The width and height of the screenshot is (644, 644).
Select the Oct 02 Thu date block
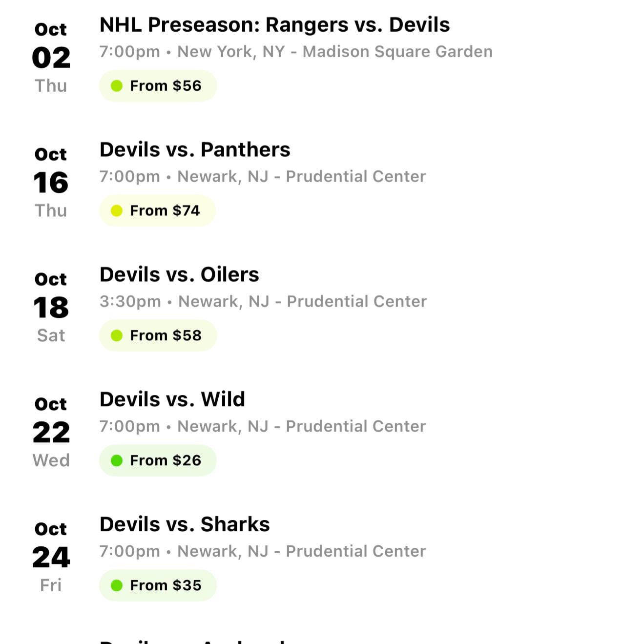51,58
